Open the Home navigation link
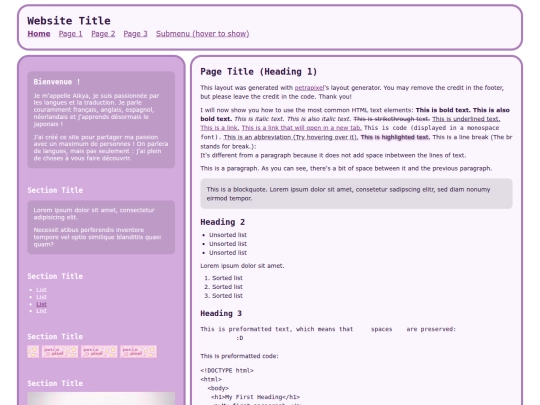The width and height of the screenshot is (540, 405). click(x=39, y=34)
